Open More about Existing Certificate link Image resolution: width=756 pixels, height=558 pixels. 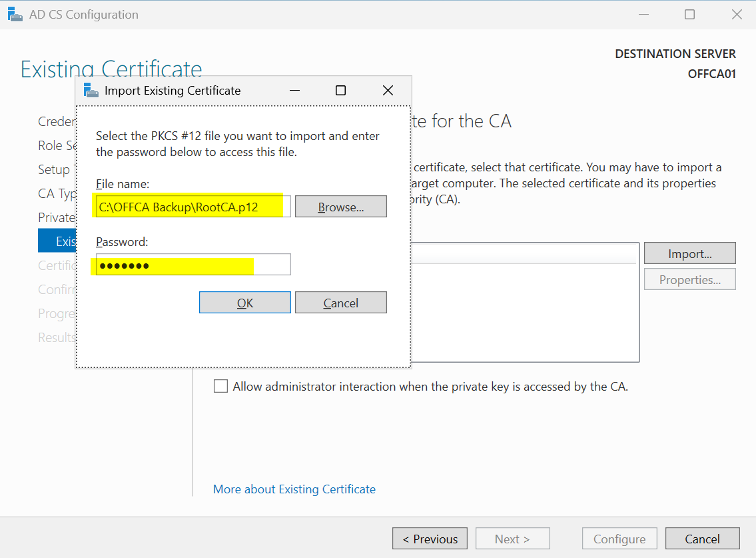[294, 489]
